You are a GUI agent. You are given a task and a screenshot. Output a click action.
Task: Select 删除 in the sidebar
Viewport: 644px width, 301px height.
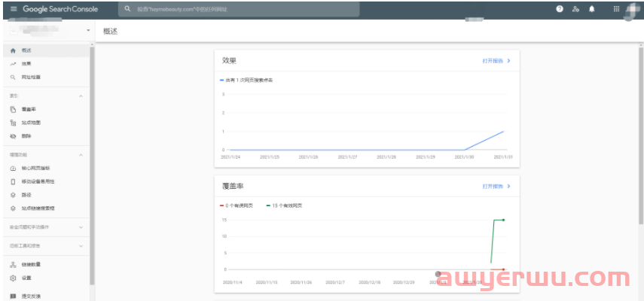tap(26, 136)
